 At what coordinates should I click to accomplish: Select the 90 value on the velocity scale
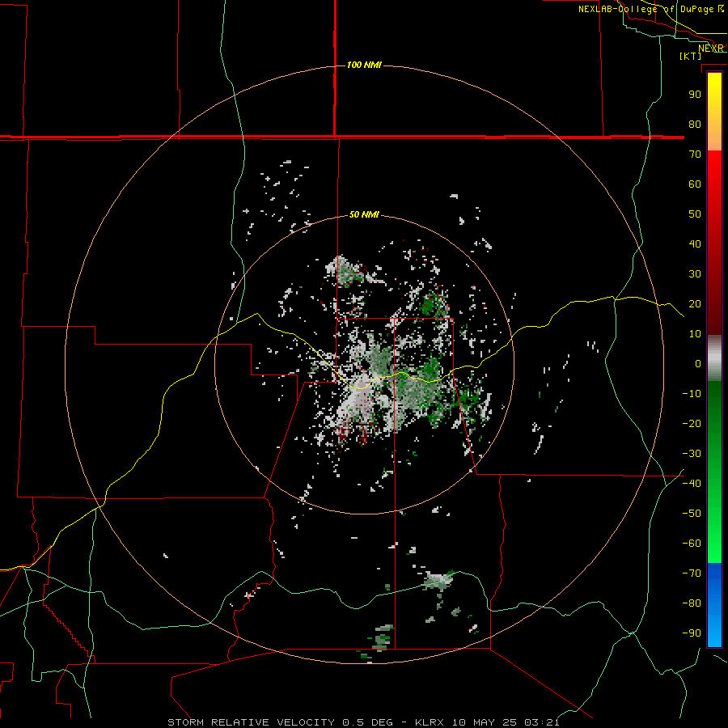[x=695, y=95]
